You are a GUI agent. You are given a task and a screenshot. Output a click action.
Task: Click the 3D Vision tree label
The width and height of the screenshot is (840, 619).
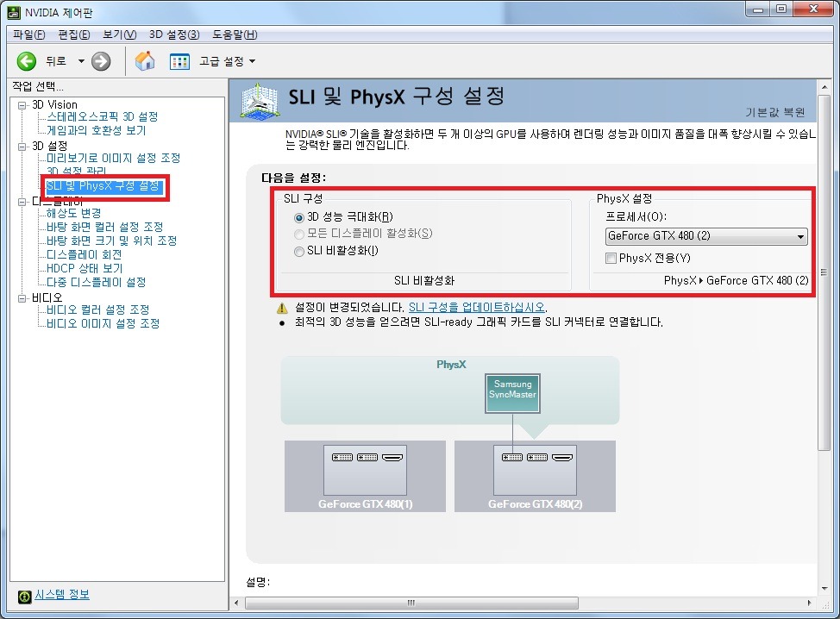point(54,105)
